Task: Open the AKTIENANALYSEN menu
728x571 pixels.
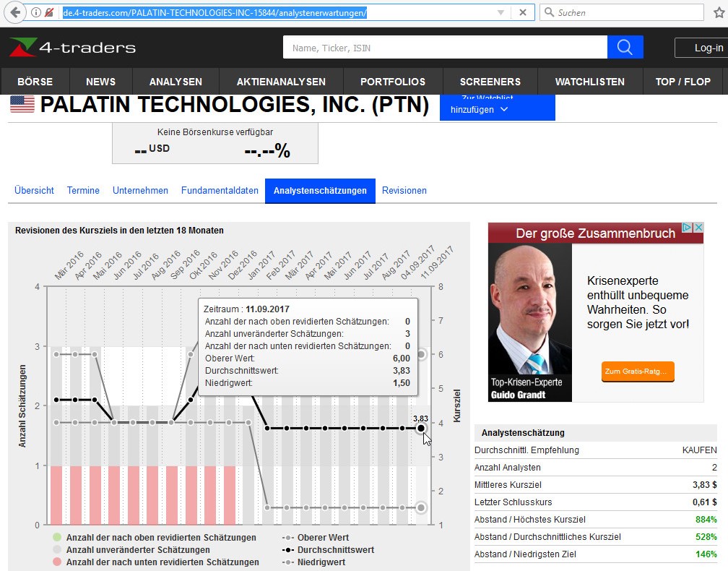Action: coord(281,82)
